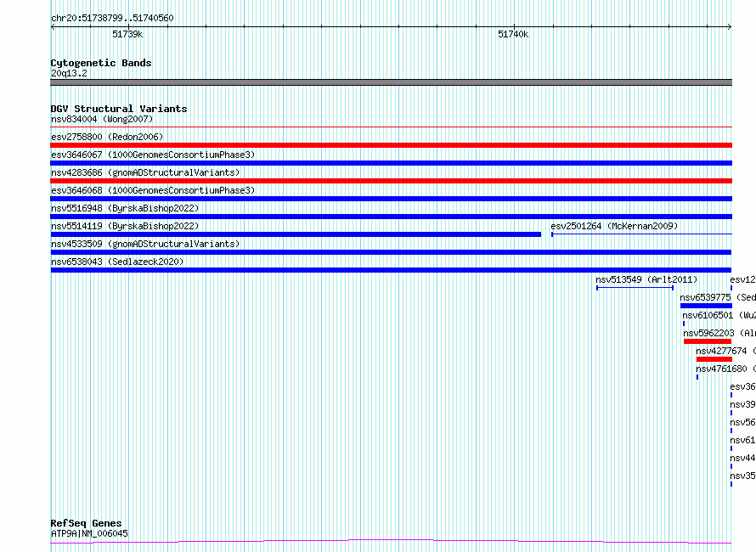The width and height of the screenshot is (756, 552).
Task: Click the red bar below nsv4283686
Action: click(391, 181)
